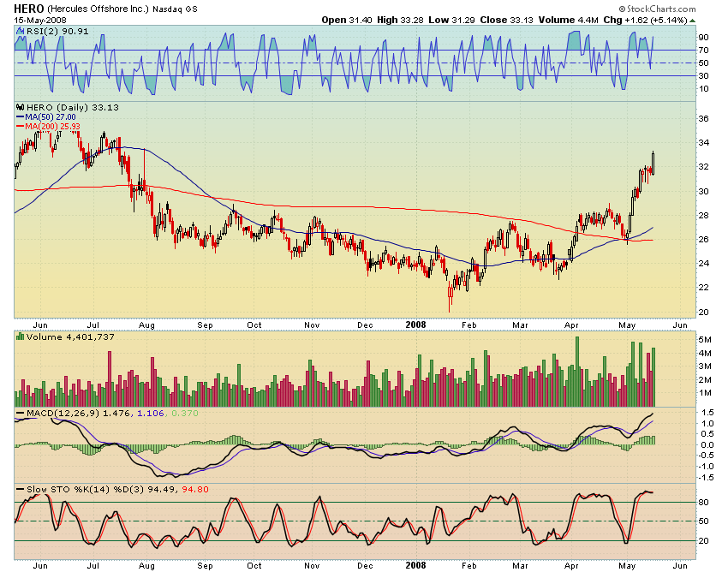Image resolution: width=728 pixels, height=572 pixels.
Task: Click the Apr label under the price chart
Action: 571,325
